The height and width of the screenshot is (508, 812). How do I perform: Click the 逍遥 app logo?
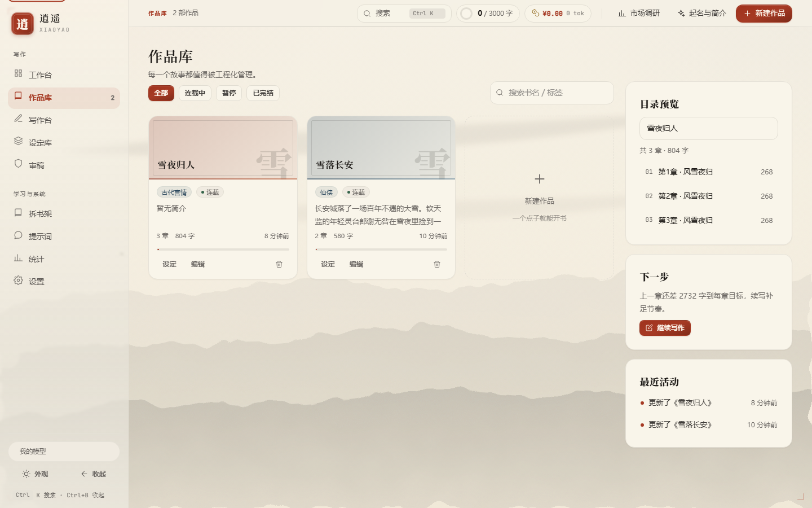pyautogui.click(x=23, y=24)
